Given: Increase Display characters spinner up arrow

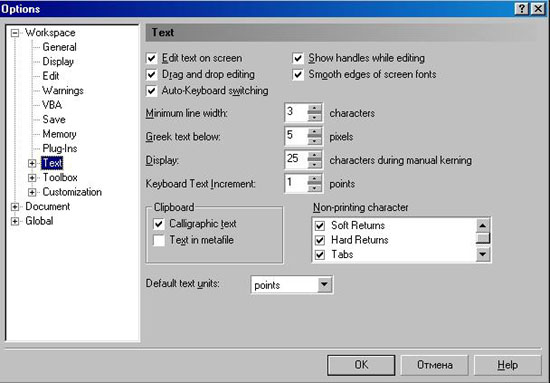Looking at the screenshot, I should tap(314, 155).
